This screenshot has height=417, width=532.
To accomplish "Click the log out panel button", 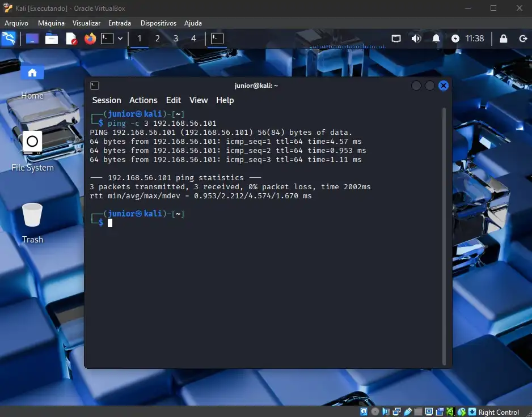I will pyautogui.click(x=523, y=39).
